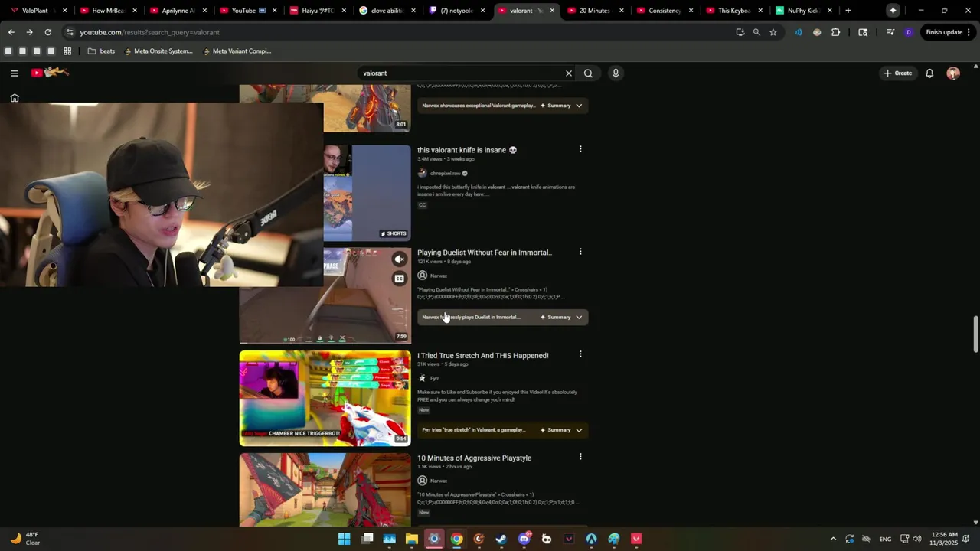This screenshot has height=551, width=980.
Task: Open the volume control in system tray
Action: click(x=917, y=539)
